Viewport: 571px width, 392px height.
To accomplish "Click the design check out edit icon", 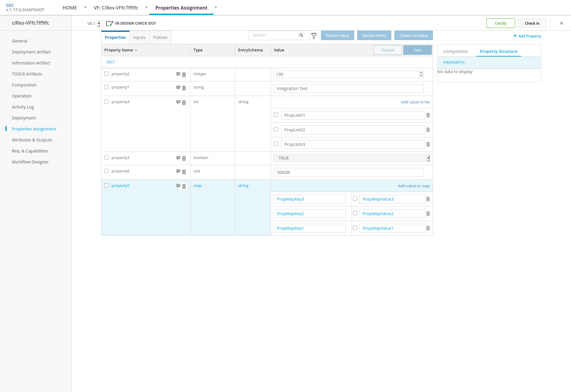I will click(109, 23).
